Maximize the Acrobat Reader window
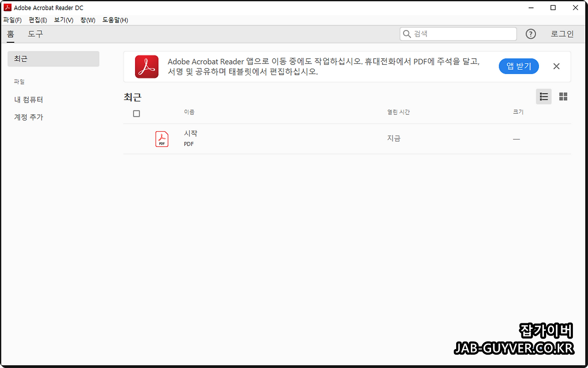This screenshot has height=368, width=588. 553,8
